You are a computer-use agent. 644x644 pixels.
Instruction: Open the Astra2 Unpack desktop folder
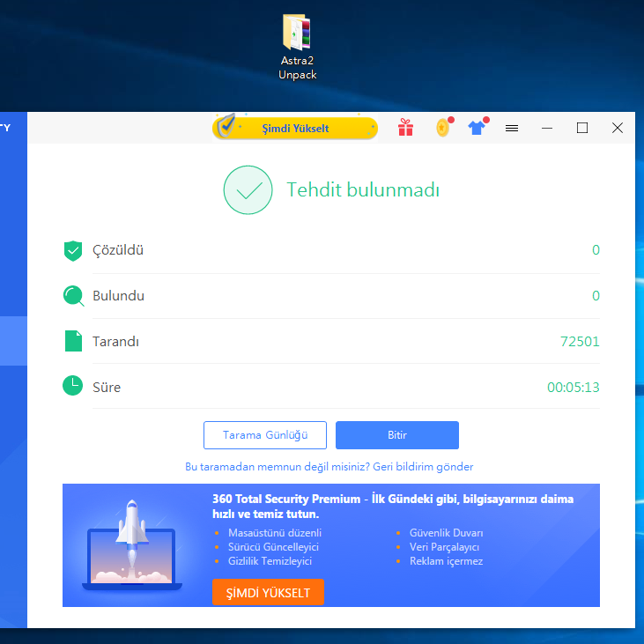[297, 33]
